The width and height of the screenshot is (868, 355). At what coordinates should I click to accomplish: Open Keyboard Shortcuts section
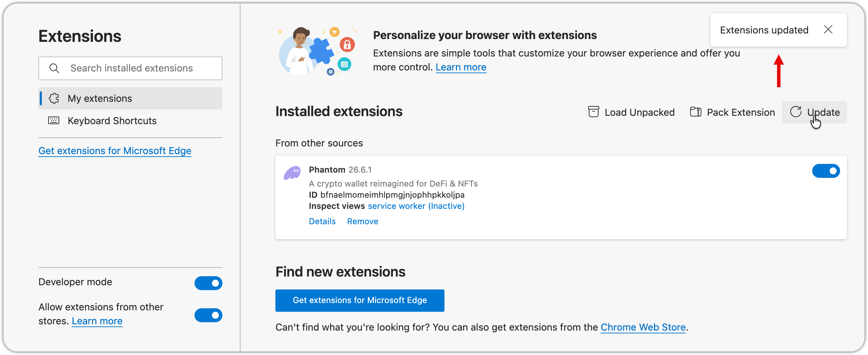[x=112, y=121]
